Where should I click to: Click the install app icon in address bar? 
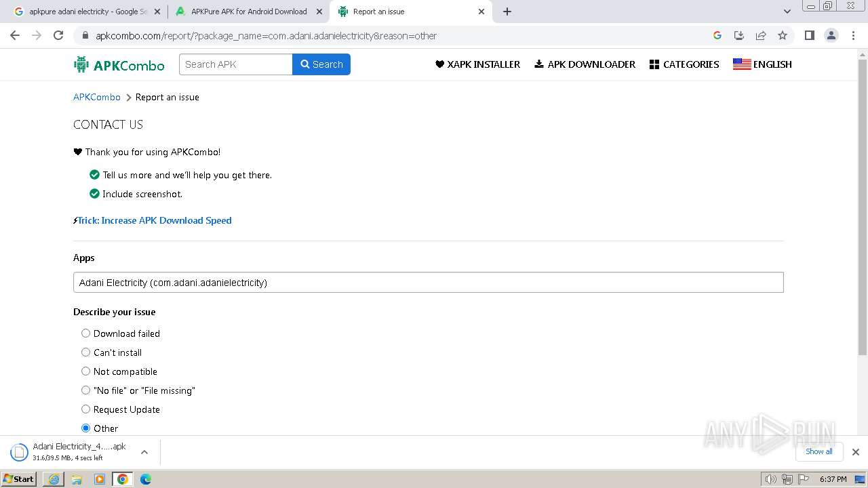click(x=739, y=35)
